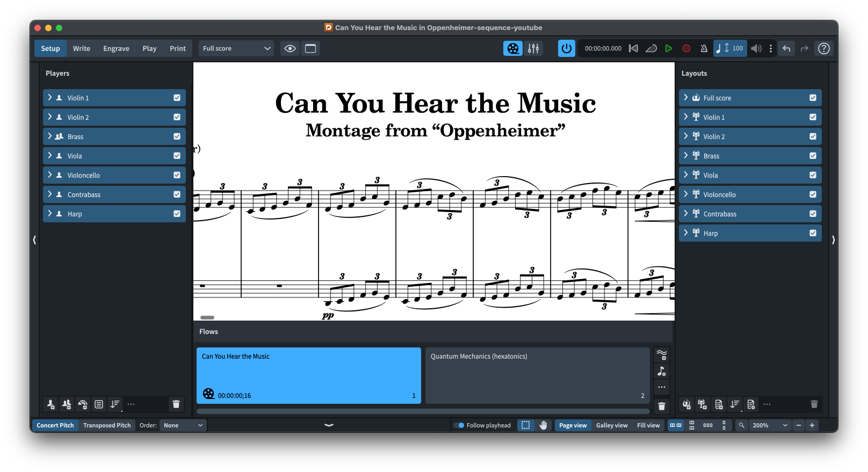Viewport: 868px width, 472px height.
Task: Expand the Violin 1 player
Action: pos(50,98)
